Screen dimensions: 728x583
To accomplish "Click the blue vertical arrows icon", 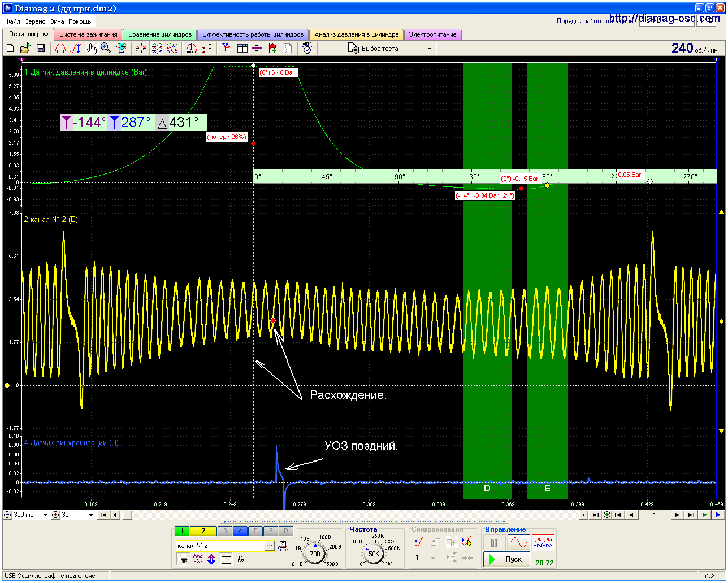I will 211,559.
